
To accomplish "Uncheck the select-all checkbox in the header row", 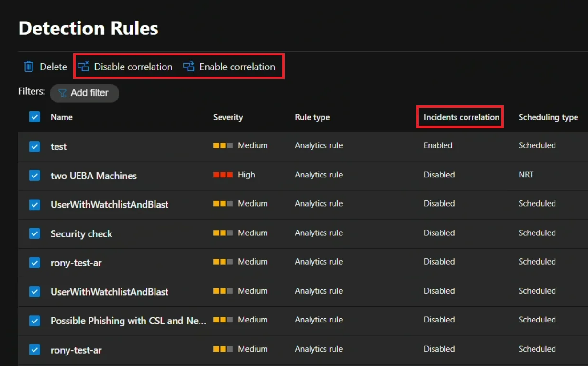I will pos(34,117).
